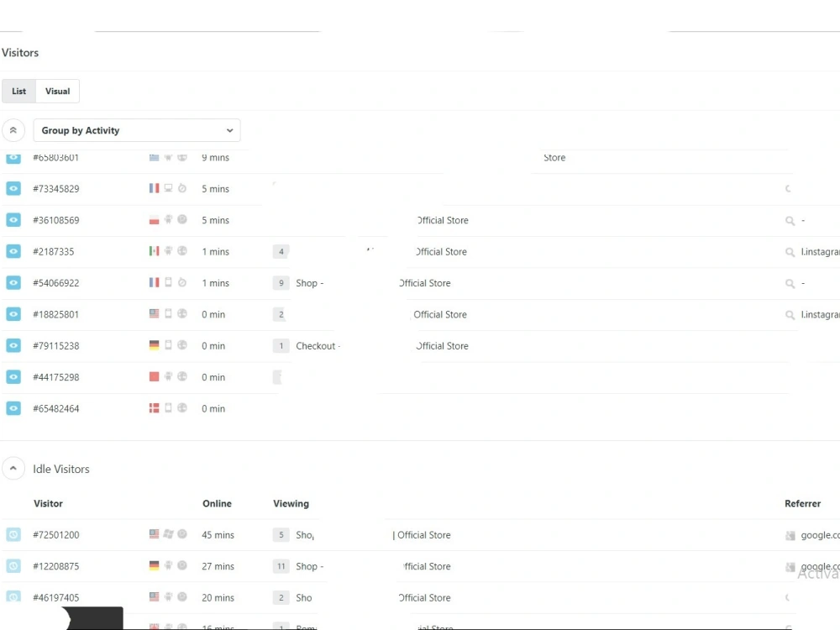
Task: Click idle clock icon for visitor #72501200
Action: 13,534
